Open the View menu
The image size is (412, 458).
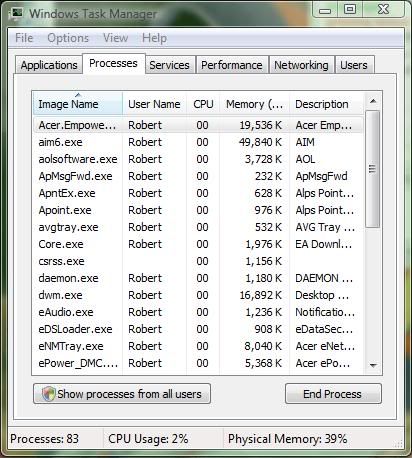(x=115, y=38)
